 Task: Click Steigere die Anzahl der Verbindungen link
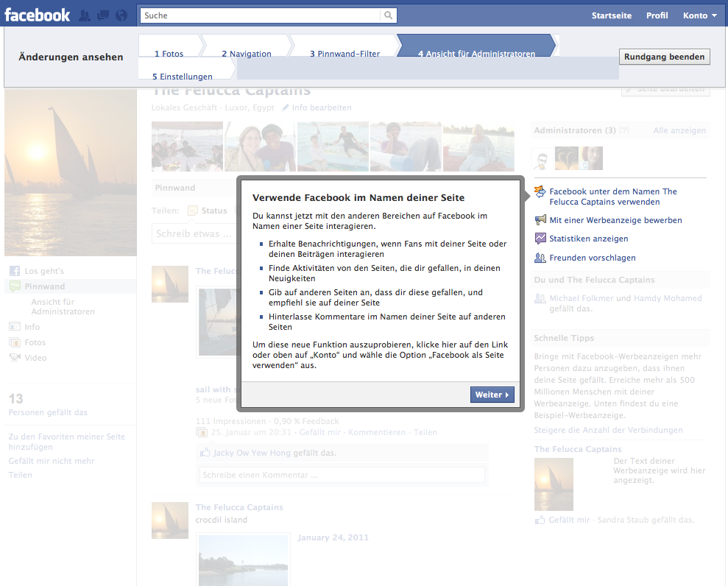click(608, 430)
